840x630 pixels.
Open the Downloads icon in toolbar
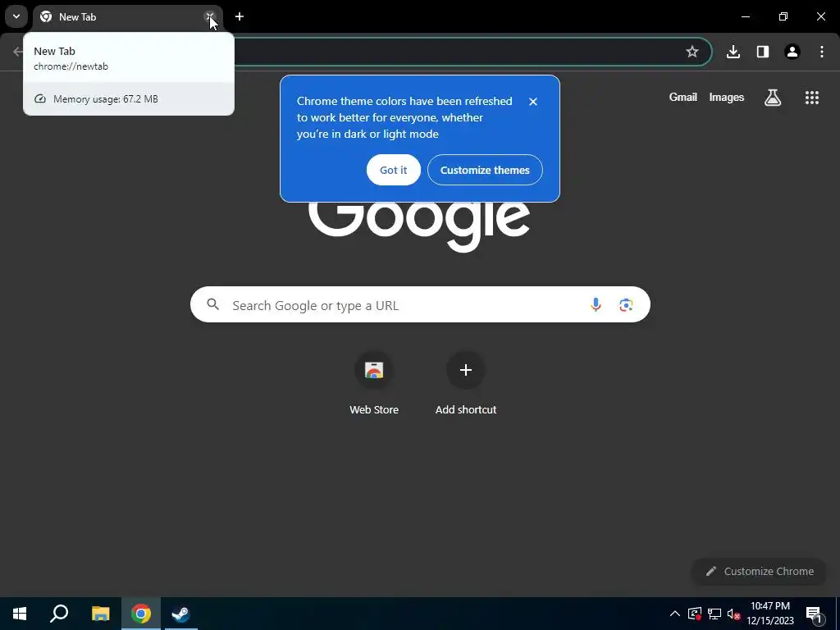(733, 52)
